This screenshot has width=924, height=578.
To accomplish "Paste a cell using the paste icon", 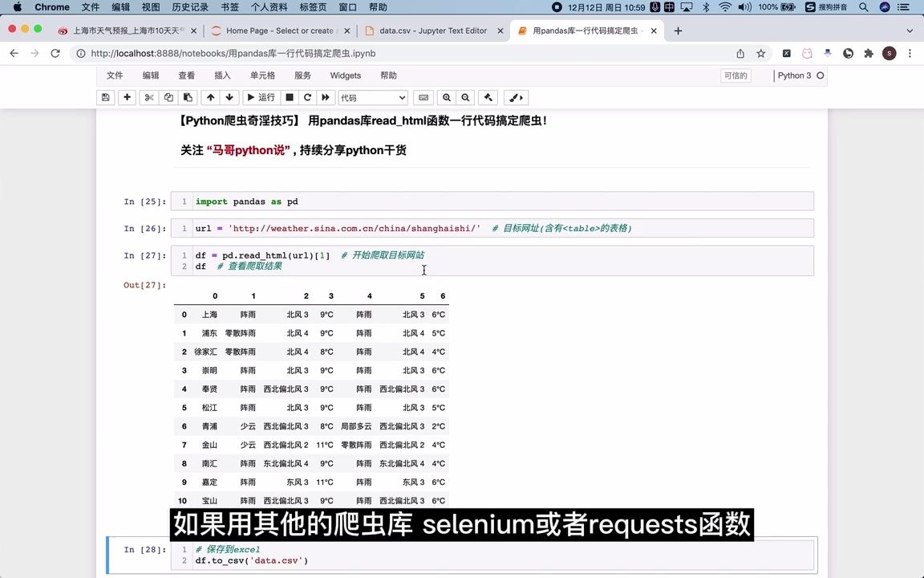I will click(x=188, y=97).
